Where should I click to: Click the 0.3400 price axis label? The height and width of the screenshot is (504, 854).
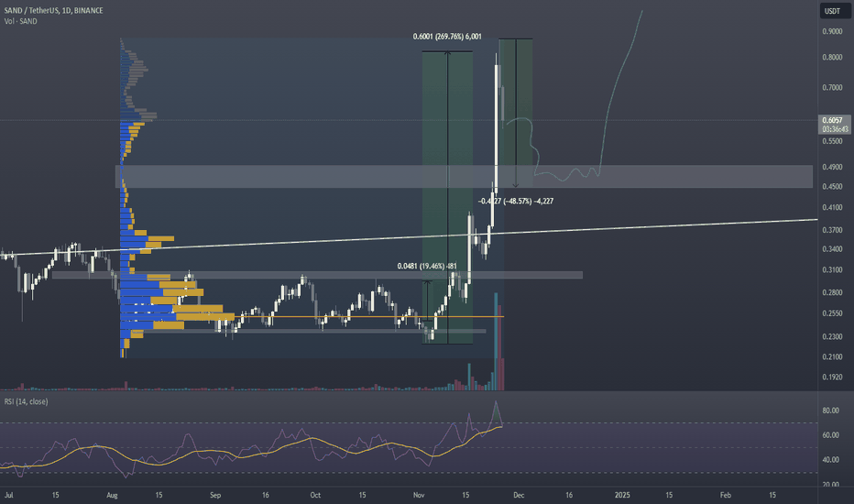tap(832, 249)
